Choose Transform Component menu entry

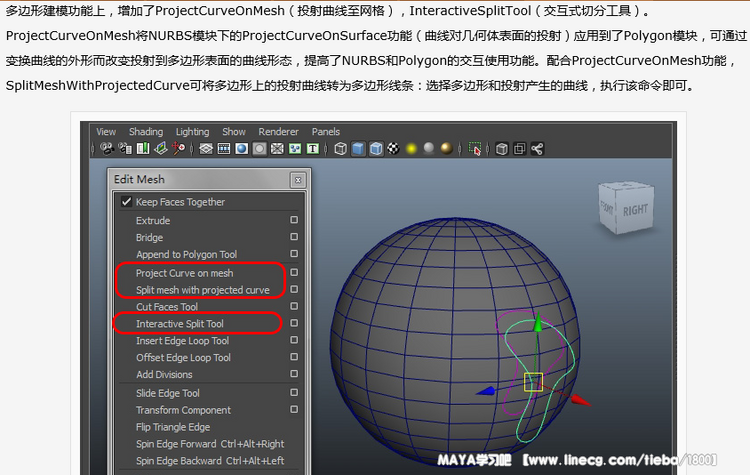[x=183, y=410]
